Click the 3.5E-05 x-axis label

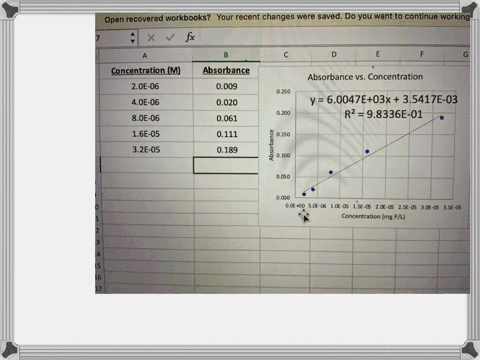point(452,207)
